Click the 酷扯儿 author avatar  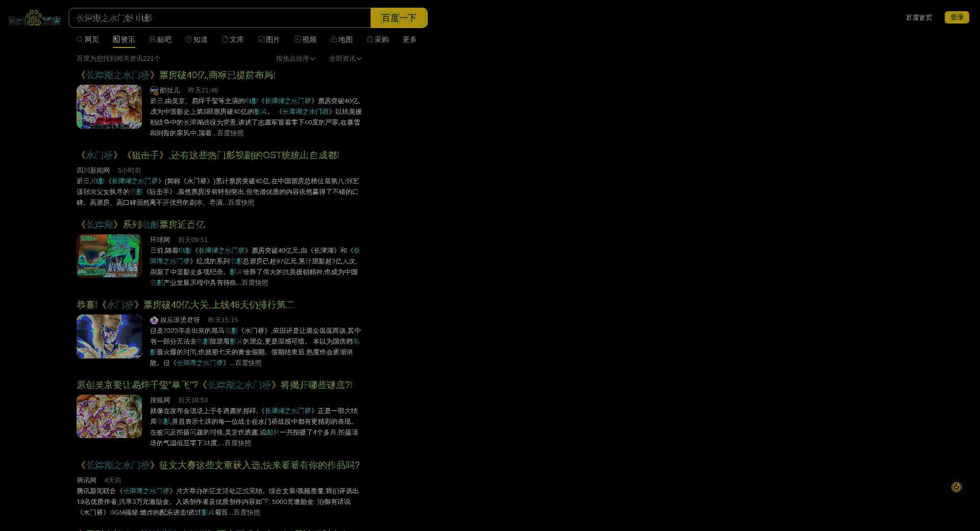click(x=154, y=90)
